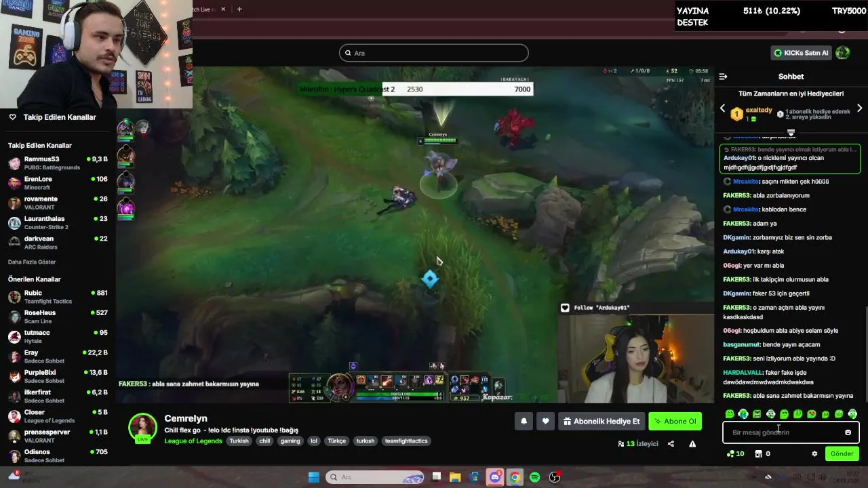
Task: Open the League of Legends category link
Action: pyautogui.click(x=193, y=441)
